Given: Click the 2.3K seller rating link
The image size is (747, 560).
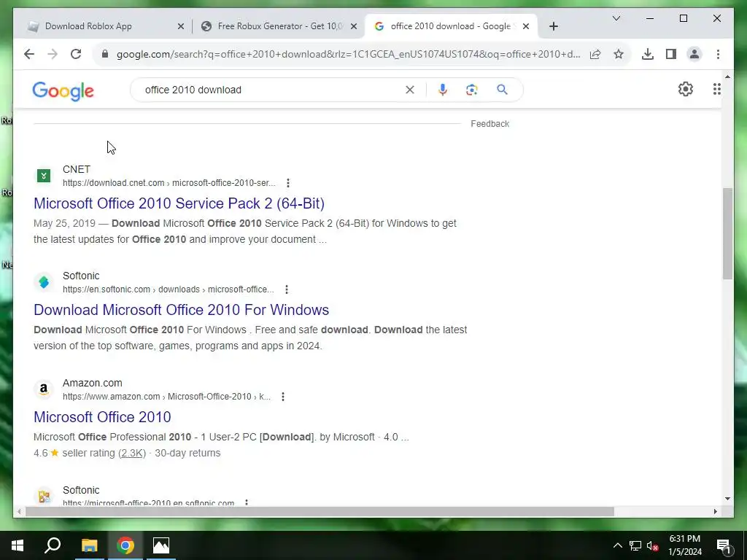Looking at the screenshot, I should 132,453.
